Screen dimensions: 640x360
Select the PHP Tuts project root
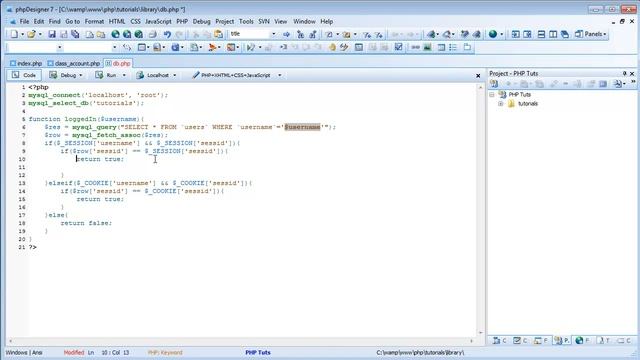[x=520, y=95]
